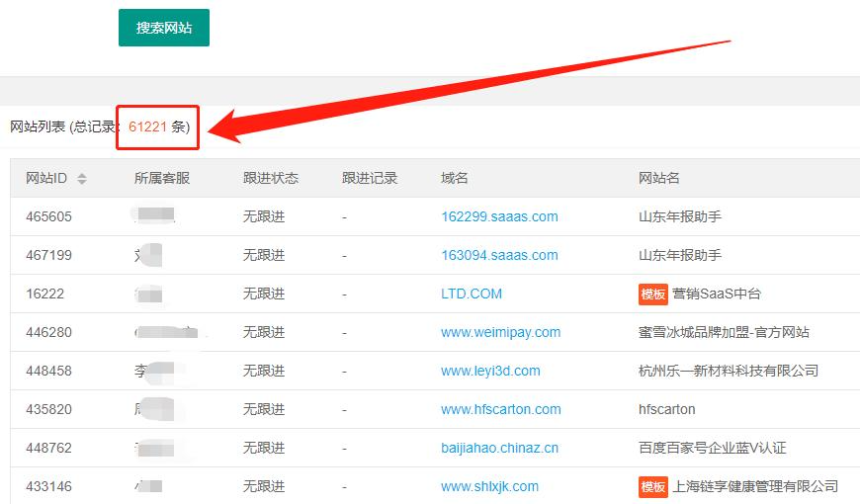
Task: Click the 所属客服 column header
Action: click(162, 178)
